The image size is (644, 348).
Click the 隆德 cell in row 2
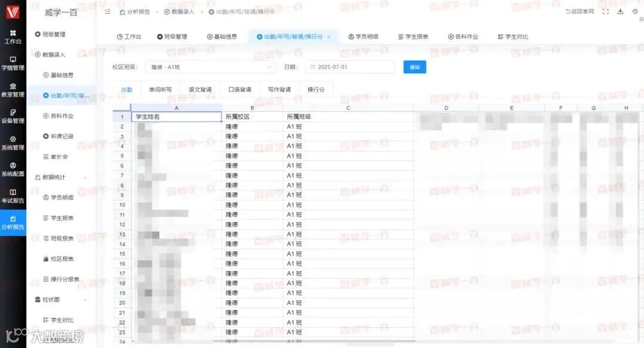coord(252,127)
